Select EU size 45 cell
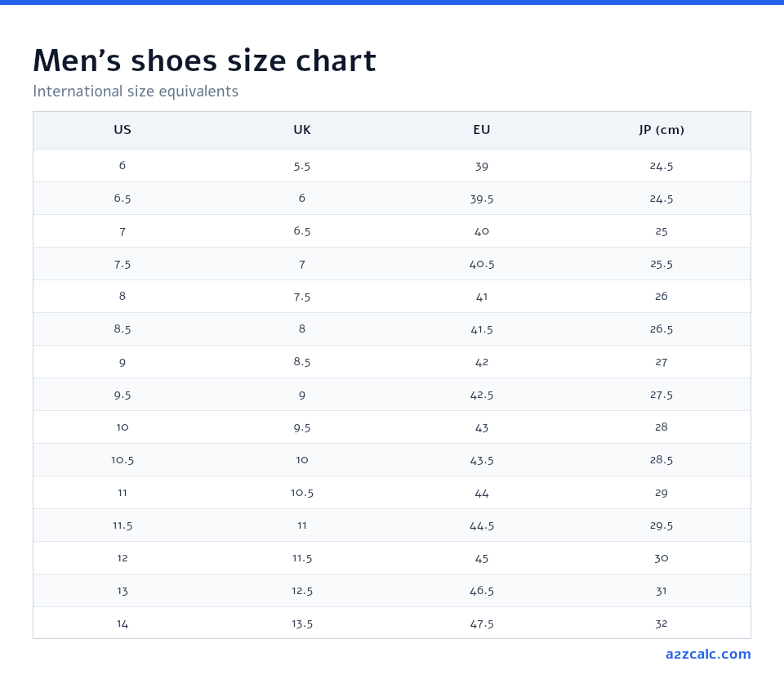The width and height of the screenshot is (784, 675). click(482, 558)
